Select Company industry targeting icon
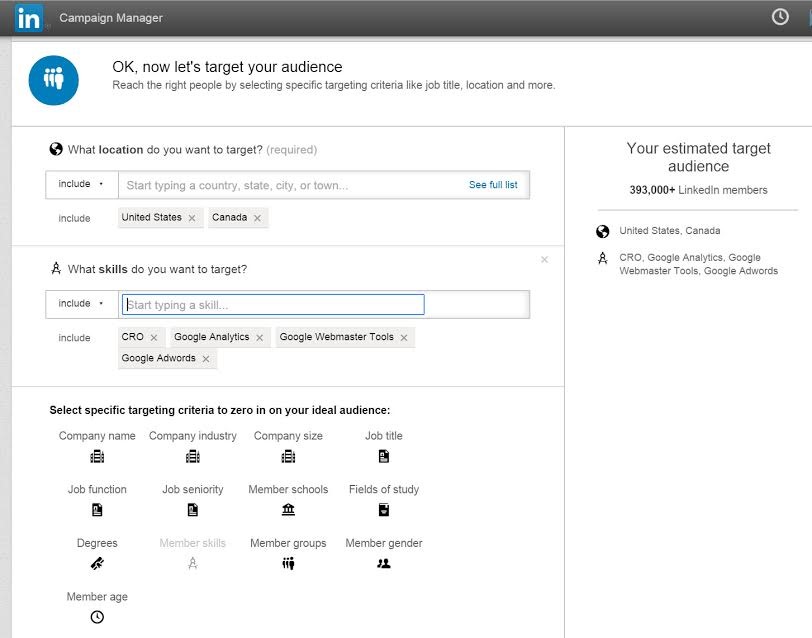The image size is (812, 638). [193, 456]
